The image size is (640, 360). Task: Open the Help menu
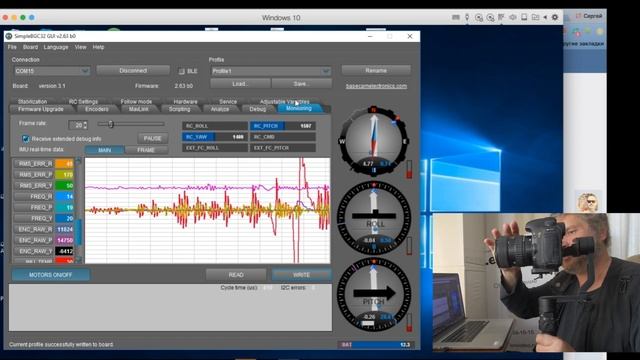click(x=98, y=47)
